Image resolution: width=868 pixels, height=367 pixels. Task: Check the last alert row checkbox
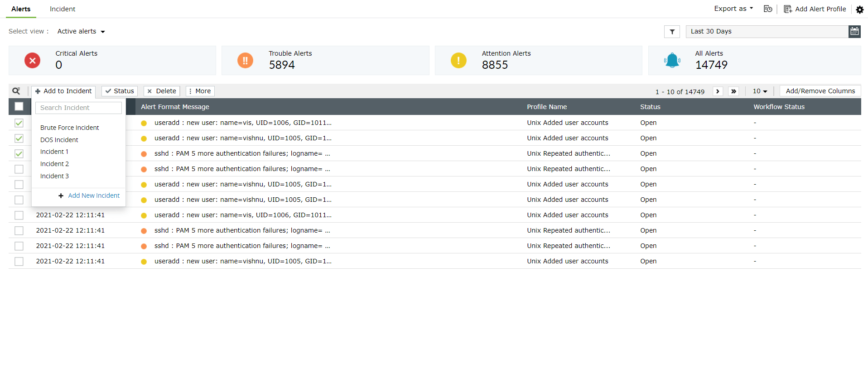19,262
